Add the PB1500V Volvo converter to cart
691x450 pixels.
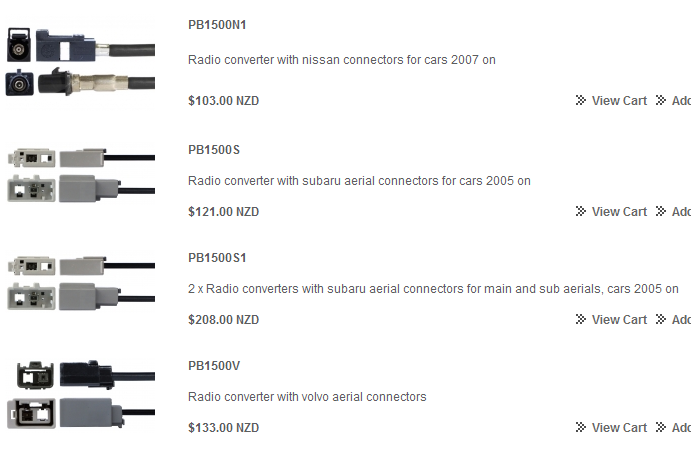681,428
